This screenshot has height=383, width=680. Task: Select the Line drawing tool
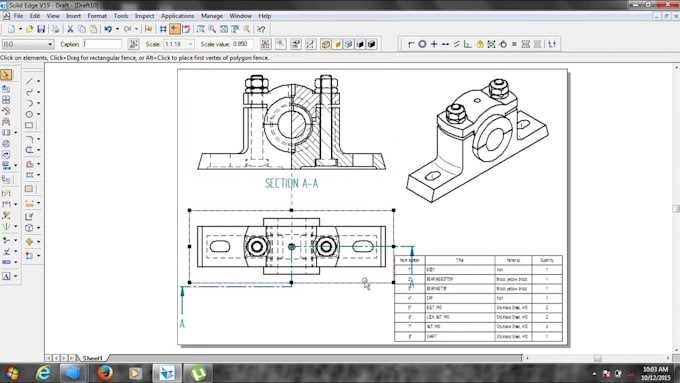[x=29, y=81]
